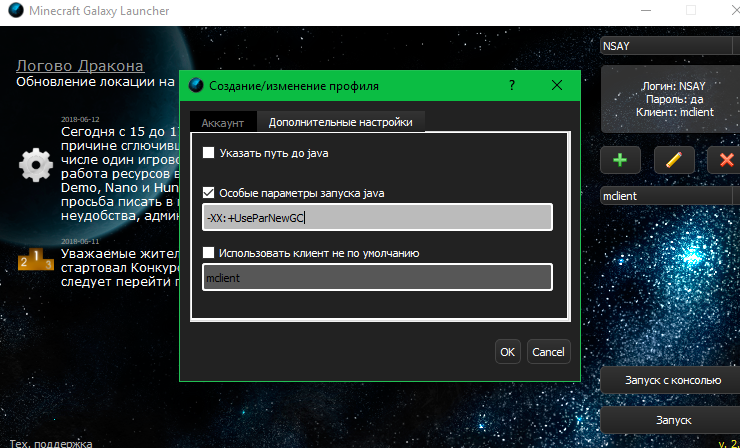Screen dimensions: 740x448
Task: Click the question mark help button in the dialog
Action: pos(512,85)
